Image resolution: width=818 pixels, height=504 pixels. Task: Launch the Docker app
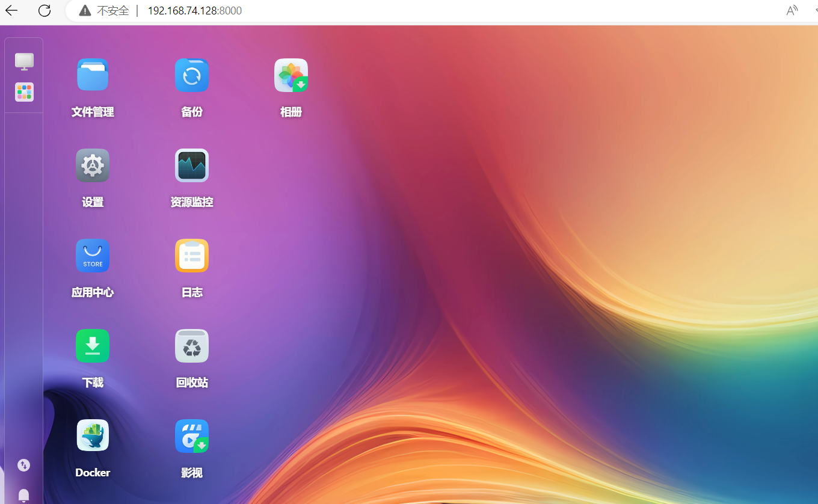pyautogui.click(x=93, y=436)
